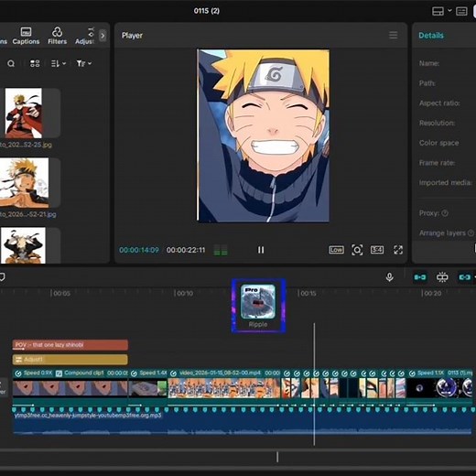
Task: Click the 00:10 mark on timeline ruler
Action: coord(183,293)
